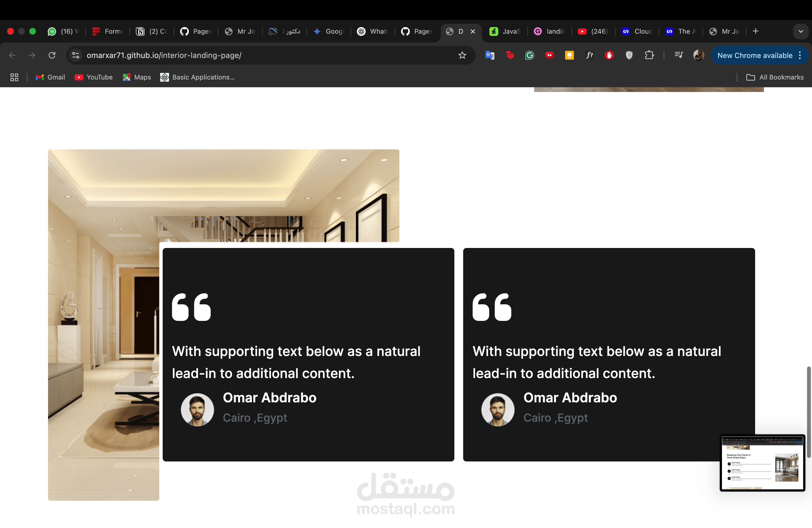The image size is (812, 528).
Task: Click the page vertical scrollbar
Action: 808,412
